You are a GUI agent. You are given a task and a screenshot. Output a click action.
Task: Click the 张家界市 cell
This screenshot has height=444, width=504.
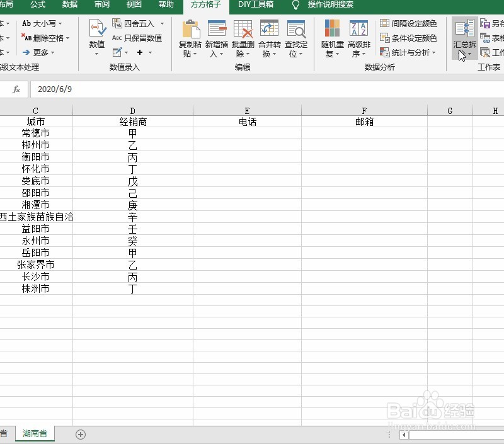[x=36, y=265]
